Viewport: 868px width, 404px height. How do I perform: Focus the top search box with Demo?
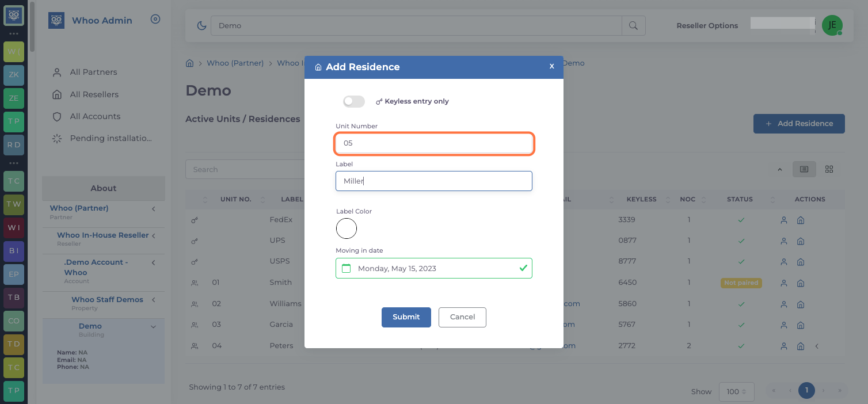[x=416, y=25]
